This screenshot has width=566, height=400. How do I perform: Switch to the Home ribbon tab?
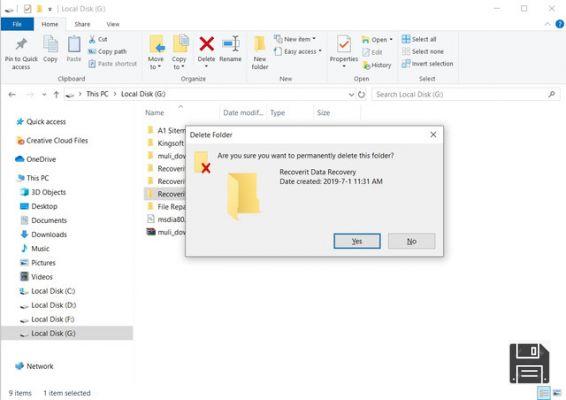(x=50, y=24)
